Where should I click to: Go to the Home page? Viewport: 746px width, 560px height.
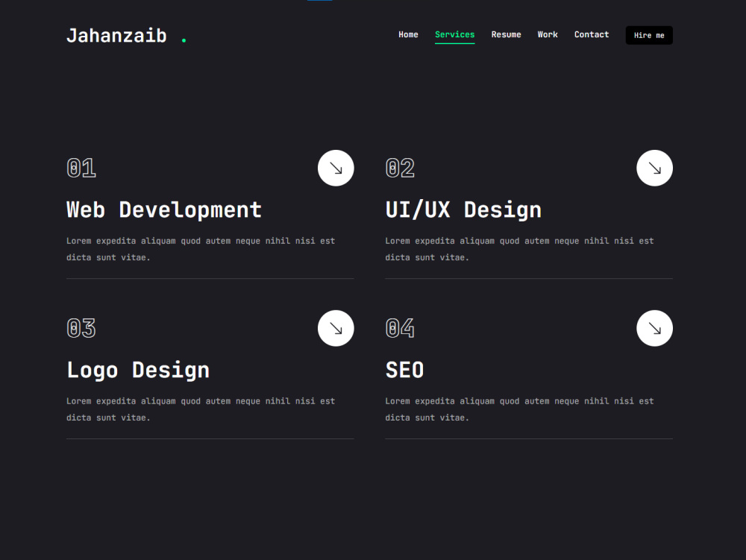(408, 35)
